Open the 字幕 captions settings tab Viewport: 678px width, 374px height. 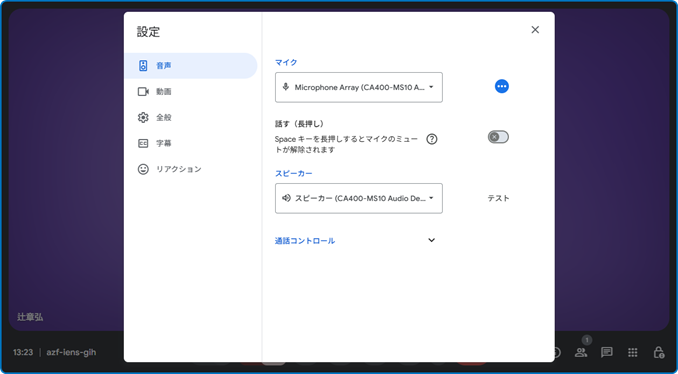point(191,143)
